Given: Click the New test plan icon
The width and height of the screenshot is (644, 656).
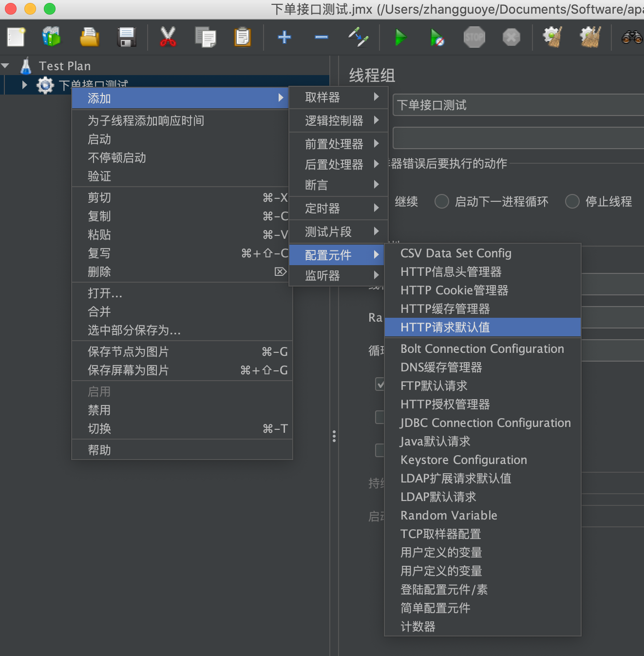Looking at the screenshot, I should [x=16, y=37].
